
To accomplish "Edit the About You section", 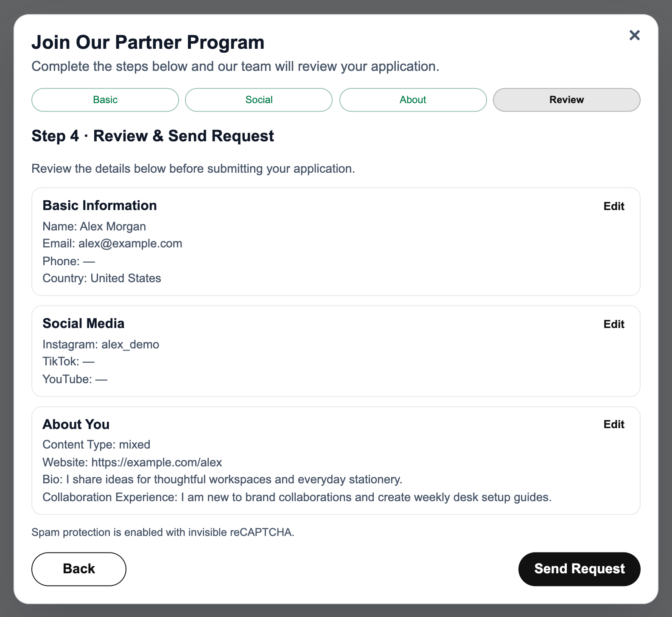I will (614, 424).
